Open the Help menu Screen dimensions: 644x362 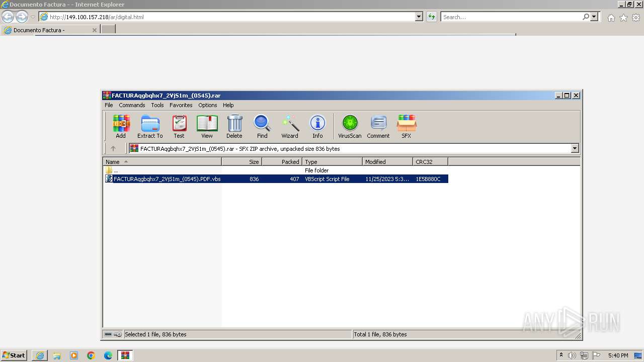[228, 105]
